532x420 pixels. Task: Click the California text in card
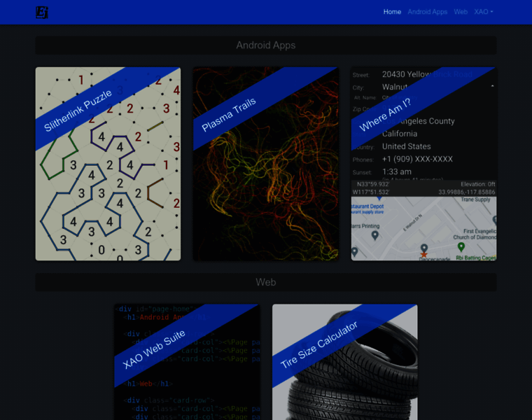pos(400,134)
